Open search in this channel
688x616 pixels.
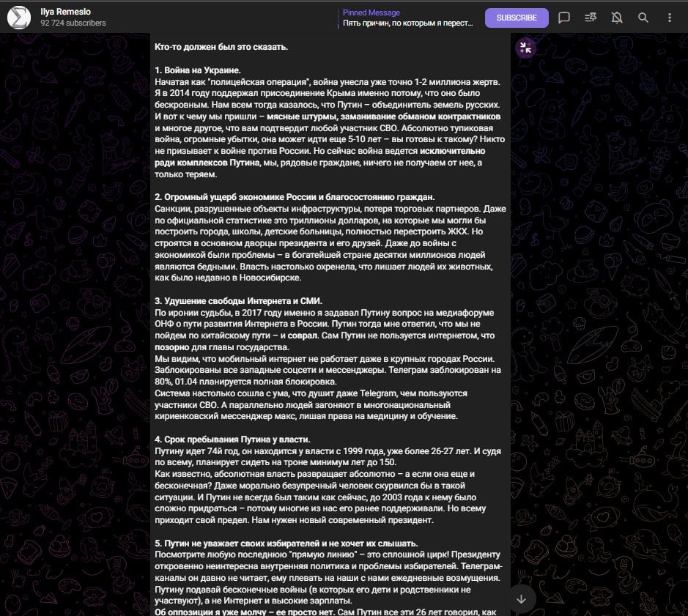(x=643, y=18)
